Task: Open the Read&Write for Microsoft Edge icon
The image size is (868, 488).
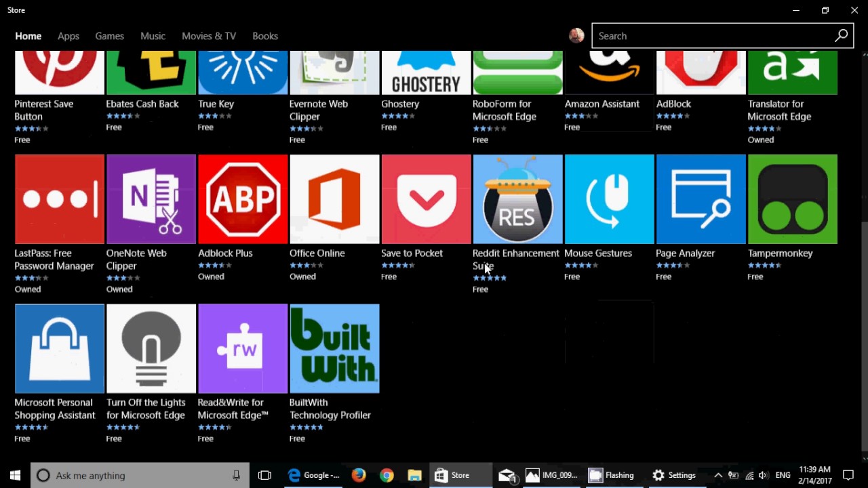Action: coord(243,348)
